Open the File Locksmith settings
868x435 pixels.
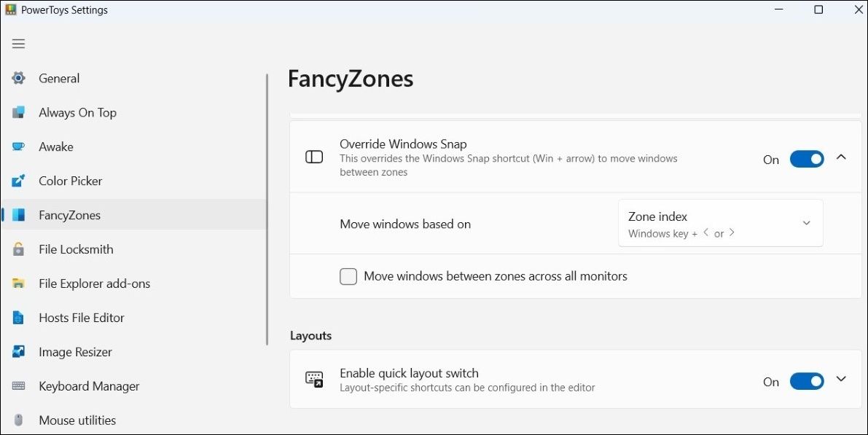76,249
